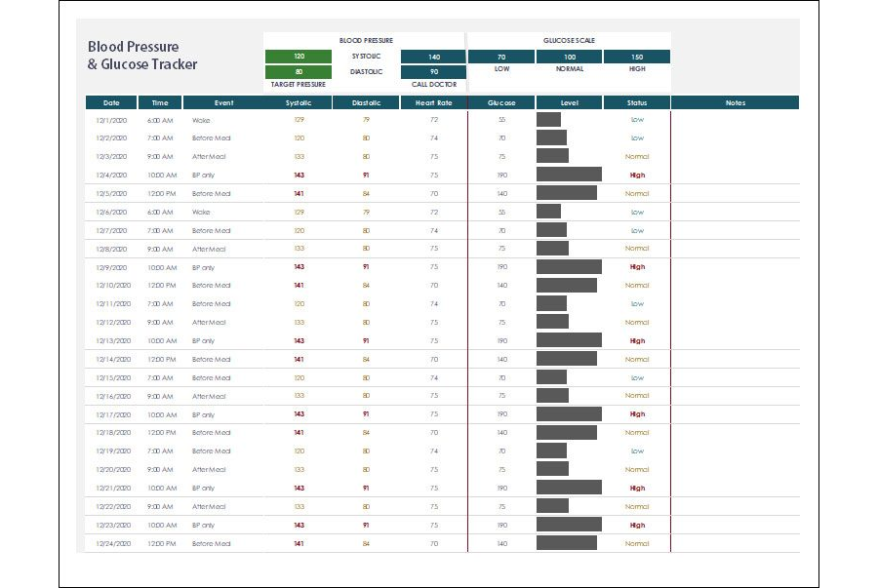Image resolution: width=878 pixels, height=588 pixels.
Task: Click the TARGET PRESSURE label
Action: [x=298, y=85]
